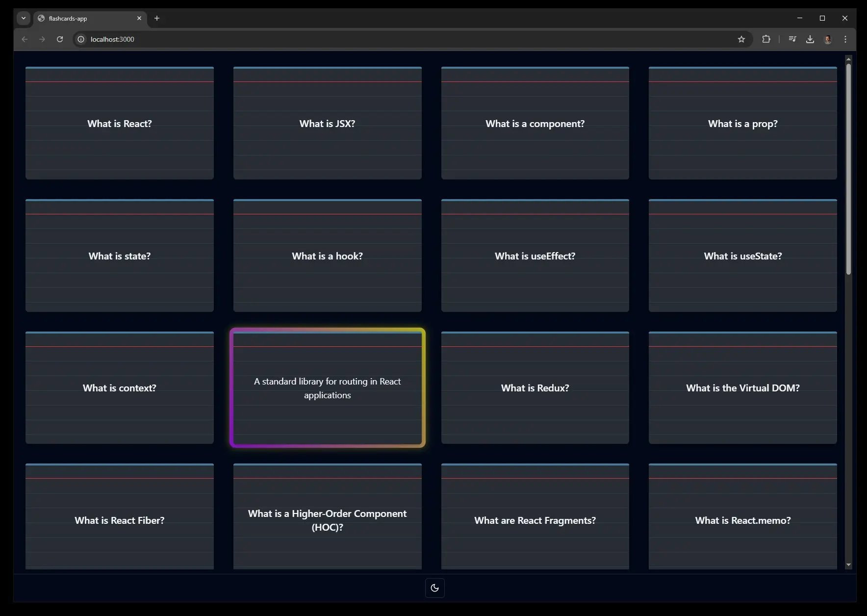This screenshot has height=616, width=867.
Task: View site information icon beside localhost:3000
Action: [81, 39]
